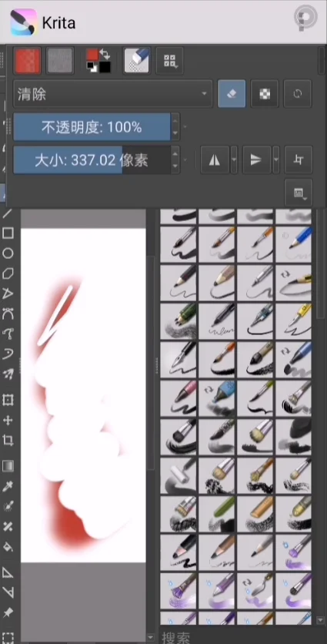
Task: Choose the wooden pencil brush preset
Action: [217, 283]
